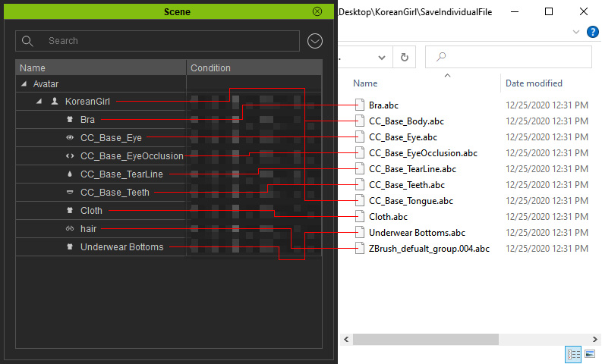Select CC_Base_EyeOcclusion in the Scene tree
This screenshot has width=602, height=364.
tap(131, 156)
